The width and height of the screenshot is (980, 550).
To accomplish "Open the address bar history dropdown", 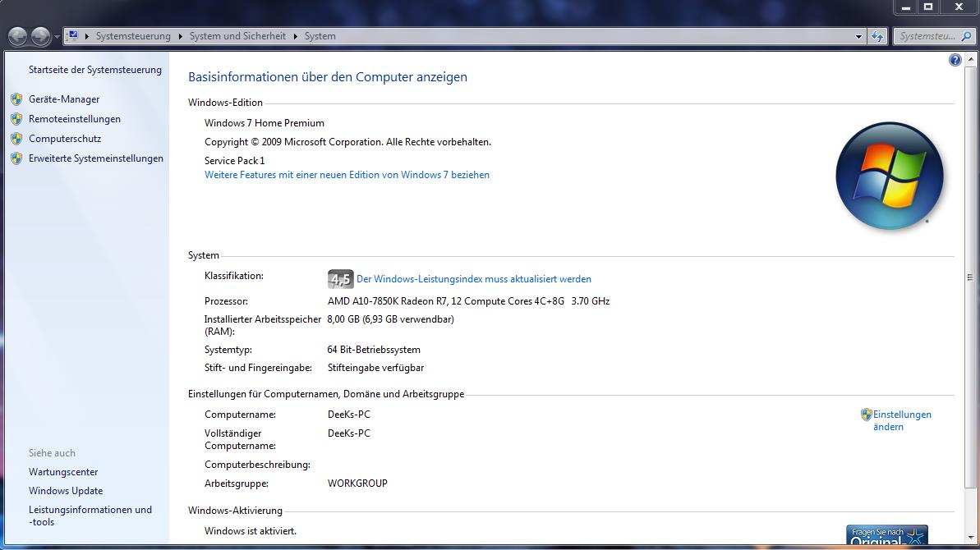I will coord(858,37).
